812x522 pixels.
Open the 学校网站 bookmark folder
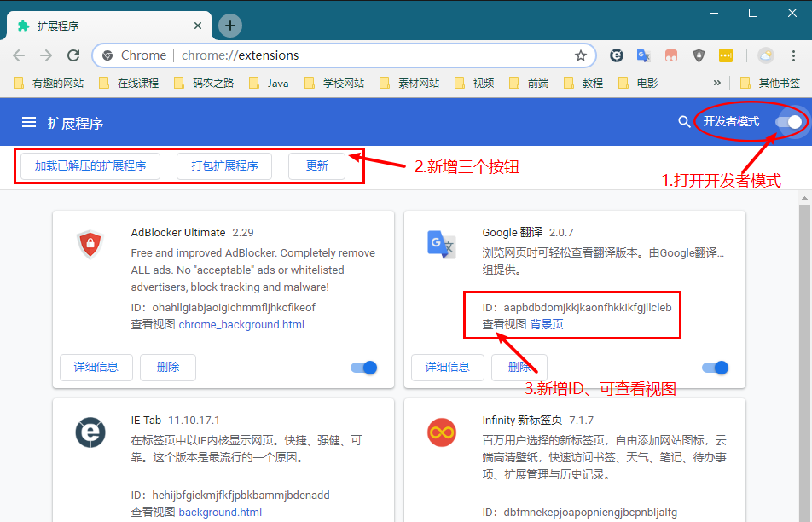tap(334, 84)
